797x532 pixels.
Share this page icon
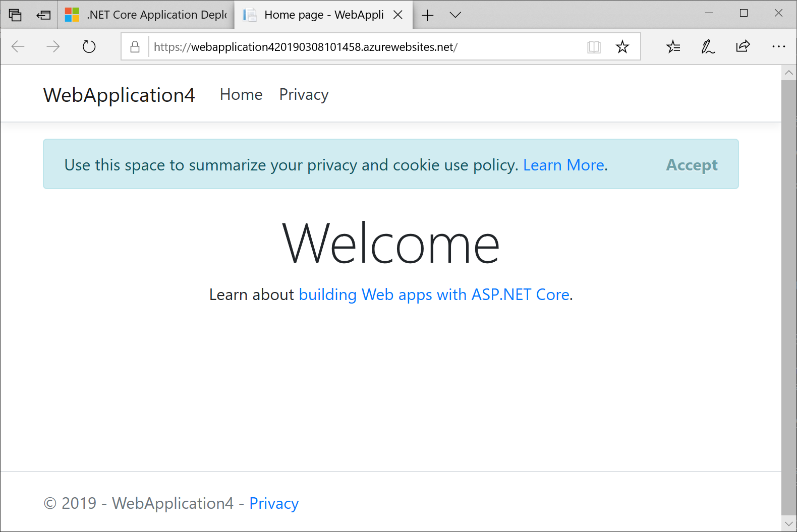[x=743, y=47]
